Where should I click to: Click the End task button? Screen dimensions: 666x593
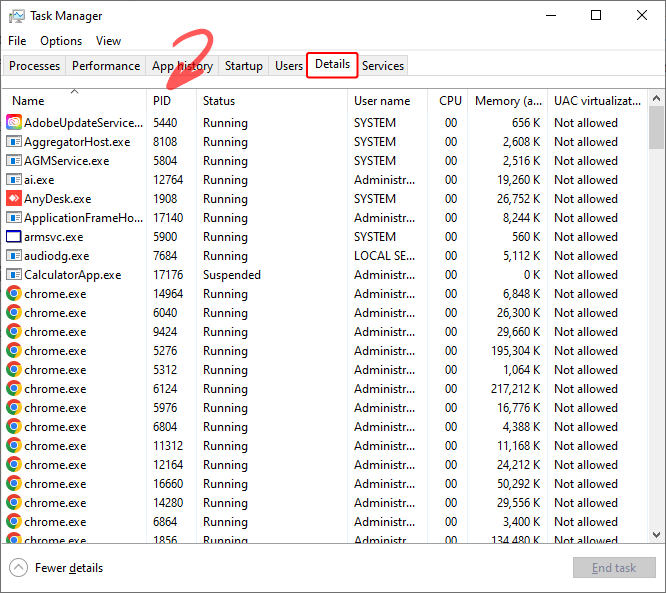(x=613, y=568)
